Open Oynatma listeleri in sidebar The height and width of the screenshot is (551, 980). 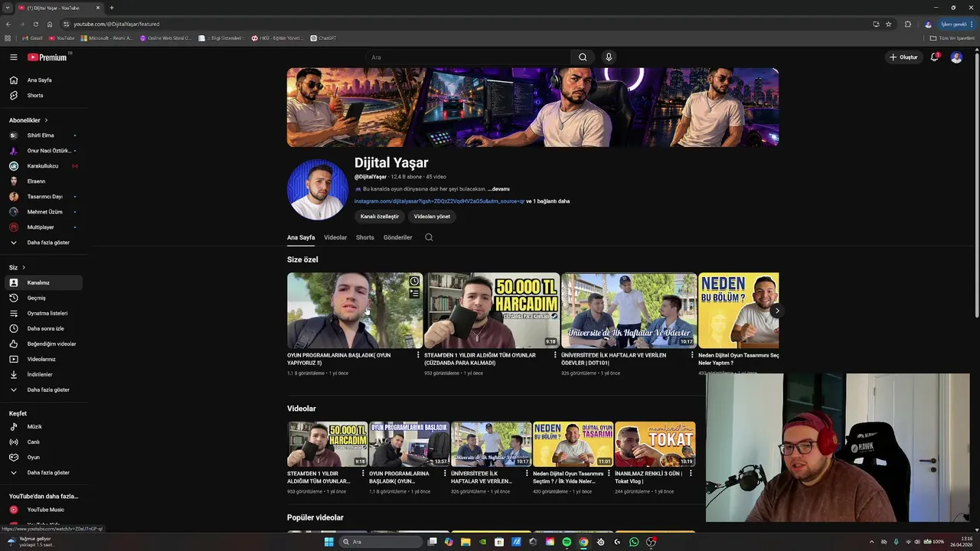[x=44, y=313]
